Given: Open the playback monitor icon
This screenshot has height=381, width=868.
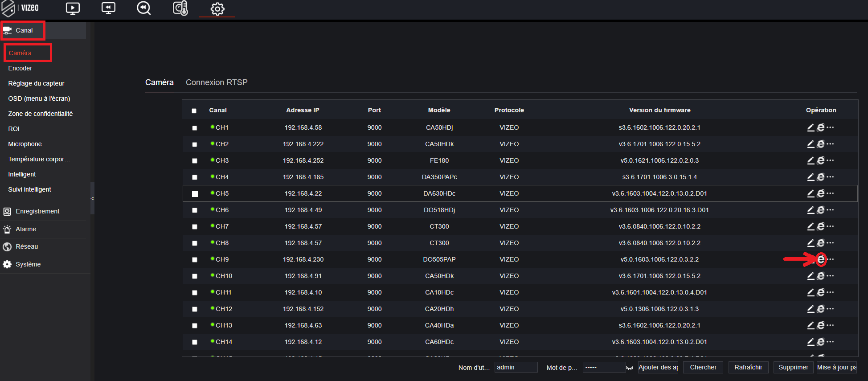Looking at the screenshot, I should tap(108, 8).
